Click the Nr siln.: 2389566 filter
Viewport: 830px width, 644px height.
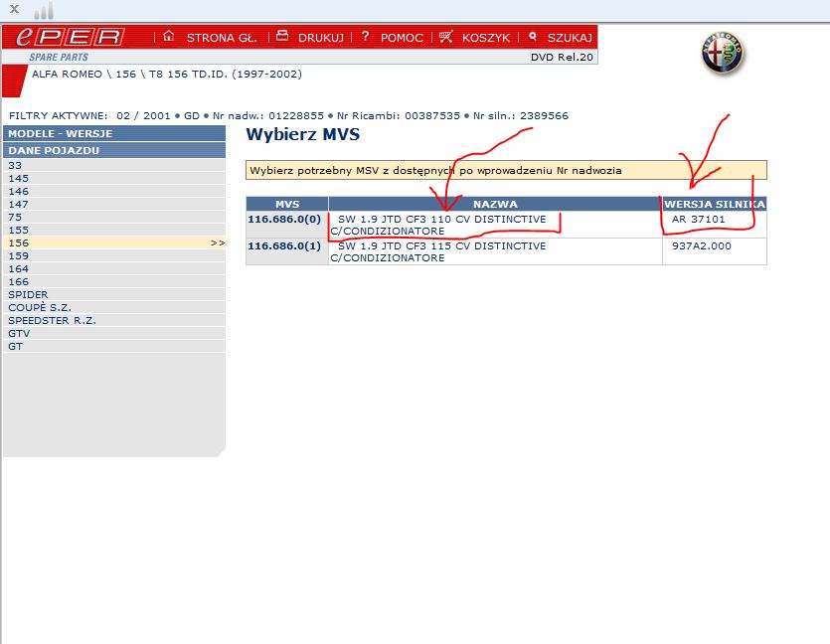tap(521, 116)
